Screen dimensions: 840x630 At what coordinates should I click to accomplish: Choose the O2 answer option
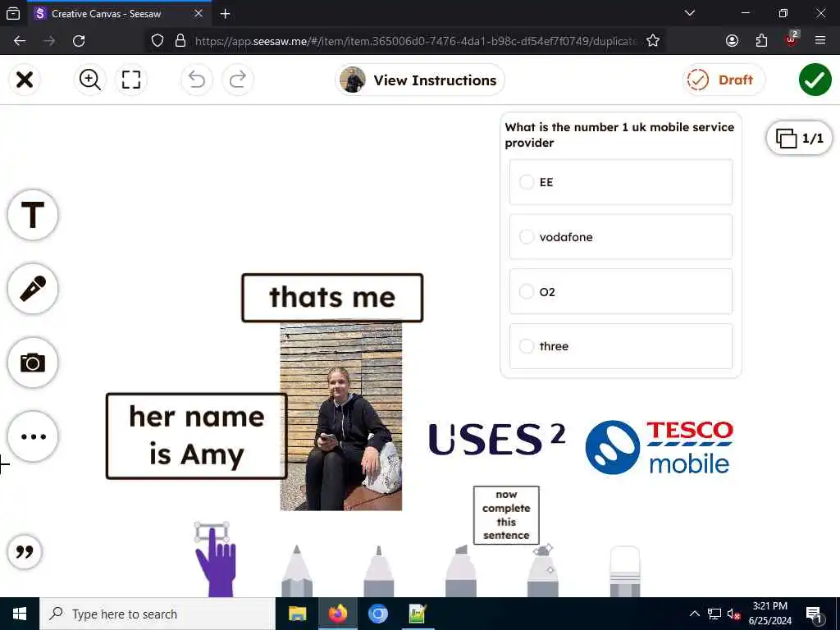tap(621, 291)
